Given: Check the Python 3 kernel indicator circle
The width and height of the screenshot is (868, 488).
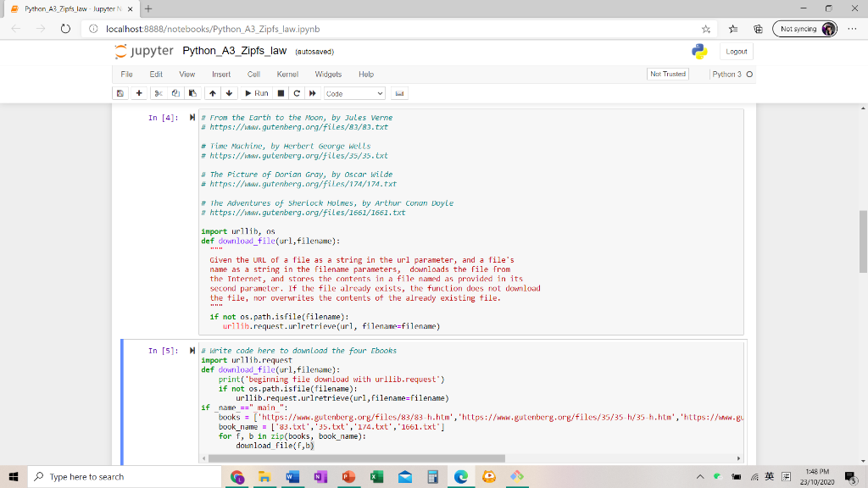Looking at the screenshot, I should click(x=749, y=75).
